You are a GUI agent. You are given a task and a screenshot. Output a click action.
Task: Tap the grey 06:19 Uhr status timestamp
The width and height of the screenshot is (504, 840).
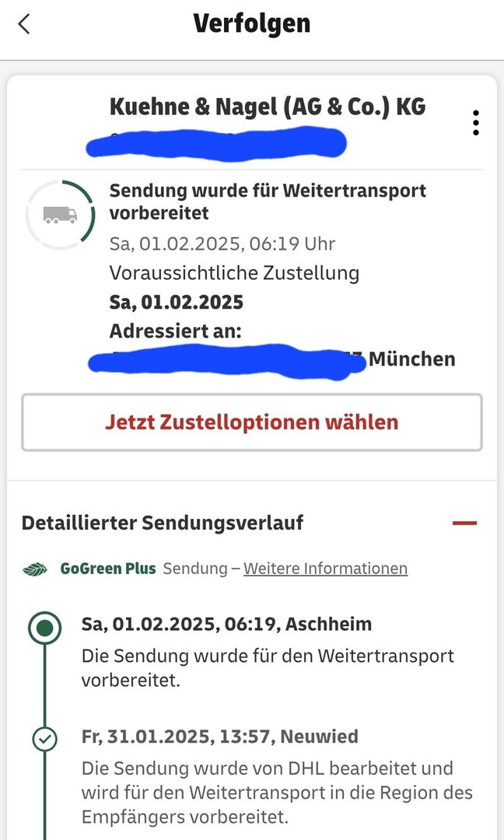[222, 244]
